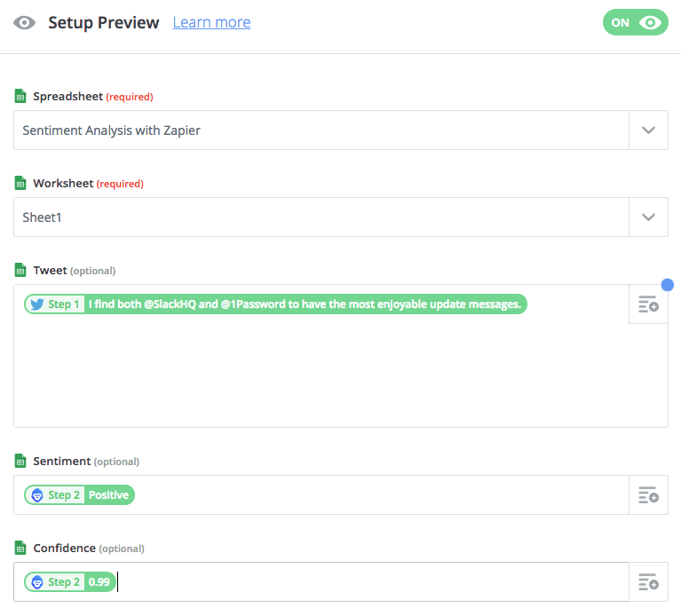Click the Sentiment Analysis with Zapier field
Viewport: 681px width, 616px height.
pyautogui.click(x=320, y=130)
